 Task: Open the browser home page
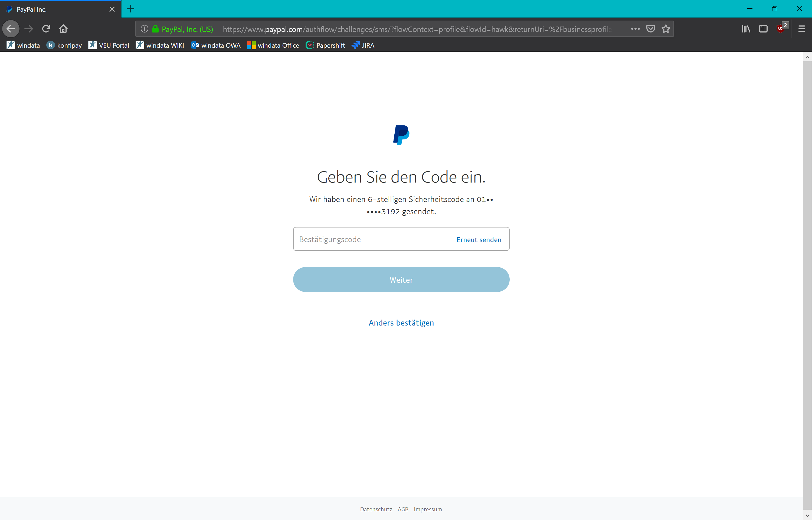pyautogui.click(x=63, y=29)
